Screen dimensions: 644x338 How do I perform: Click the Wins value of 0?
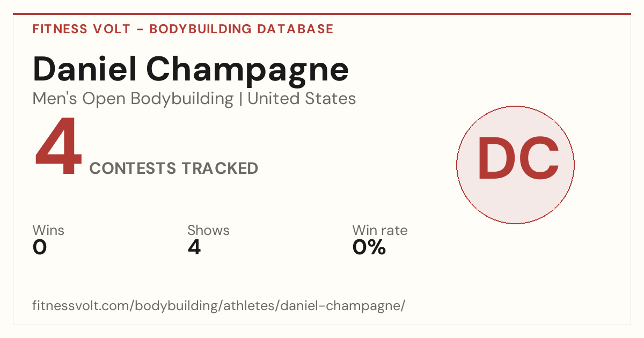tap(40, 247)
